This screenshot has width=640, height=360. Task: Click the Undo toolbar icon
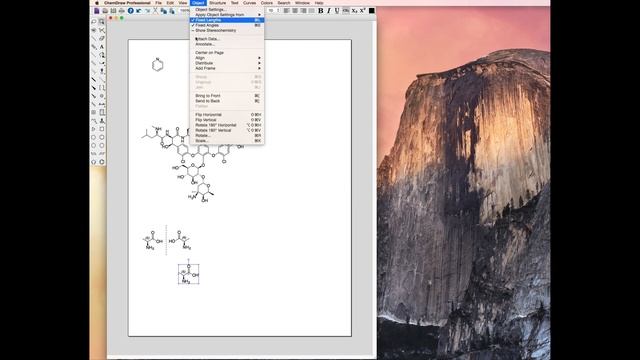[x=138, y=11]
